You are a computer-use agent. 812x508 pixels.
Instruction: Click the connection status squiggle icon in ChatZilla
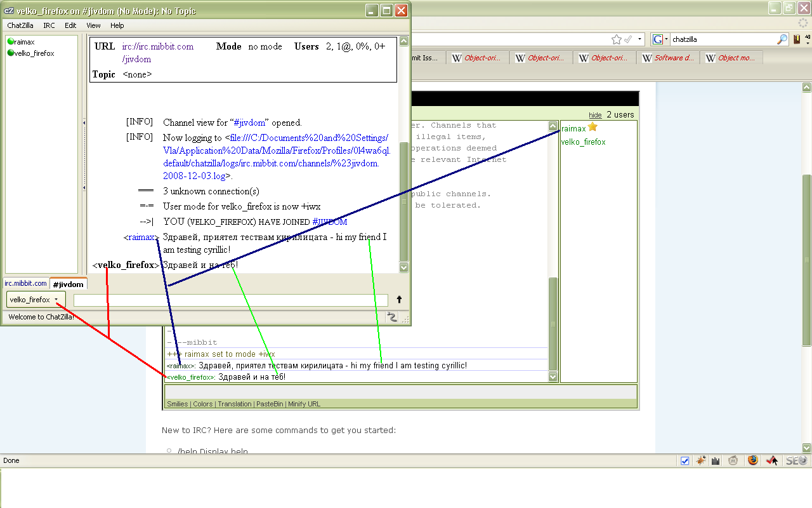[391, 316]
